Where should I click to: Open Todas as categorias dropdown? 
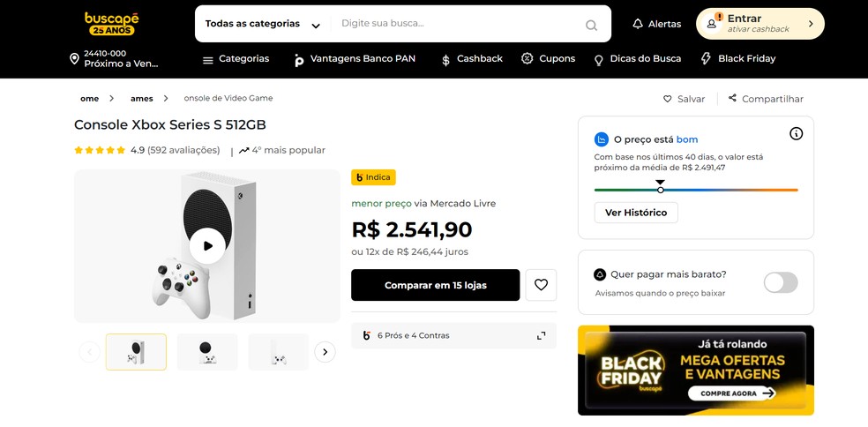tap(262, 24)
